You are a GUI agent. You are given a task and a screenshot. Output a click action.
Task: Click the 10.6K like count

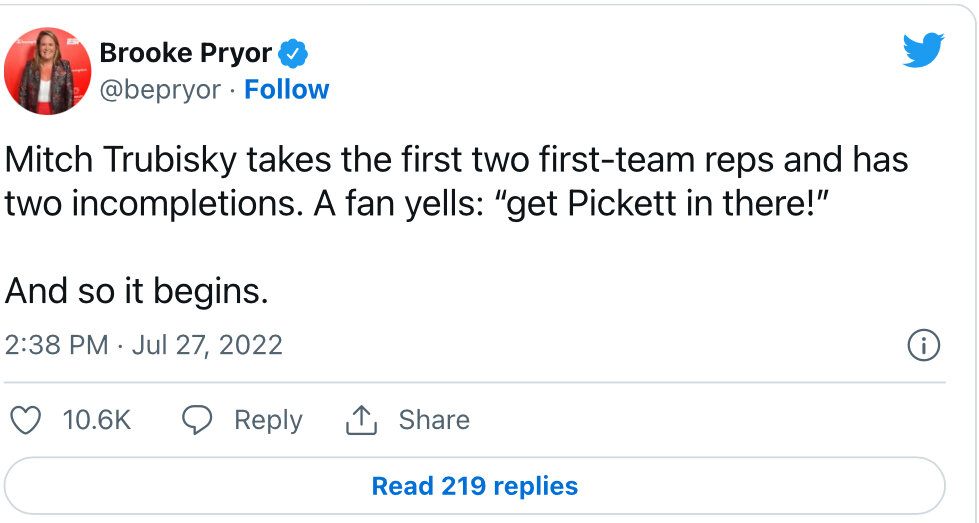pos(97,420)
